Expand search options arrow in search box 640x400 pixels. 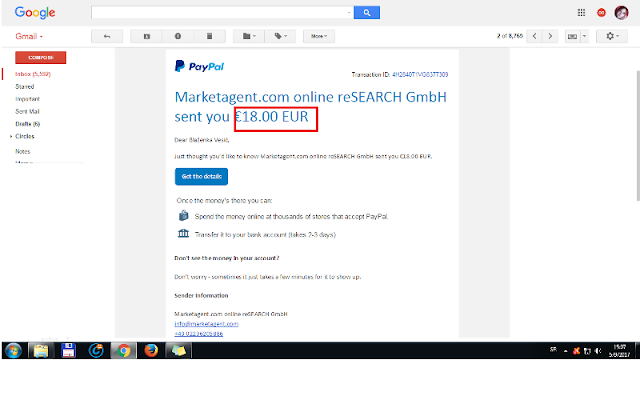coord(349,13)
